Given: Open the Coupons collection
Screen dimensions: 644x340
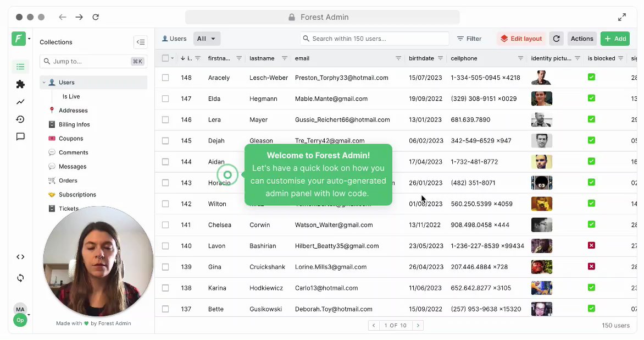Looking at the screenshot, I should click(71, 138).
